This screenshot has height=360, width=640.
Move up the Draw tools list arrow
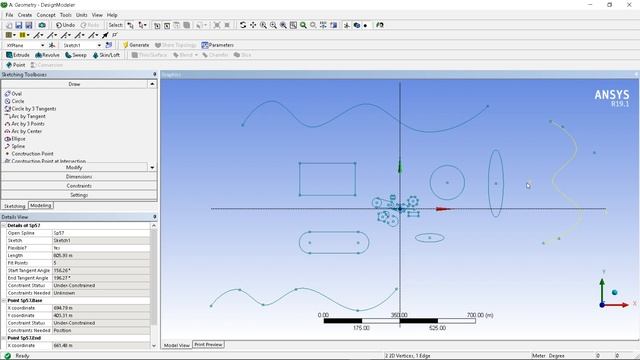point(152,84)
